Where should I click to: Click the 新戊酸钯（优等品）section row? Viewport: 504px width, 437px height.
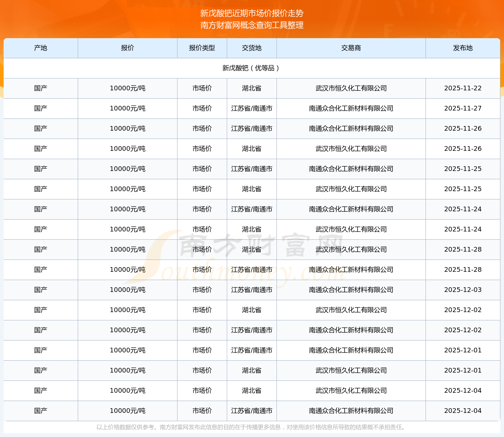pos(252,68)
